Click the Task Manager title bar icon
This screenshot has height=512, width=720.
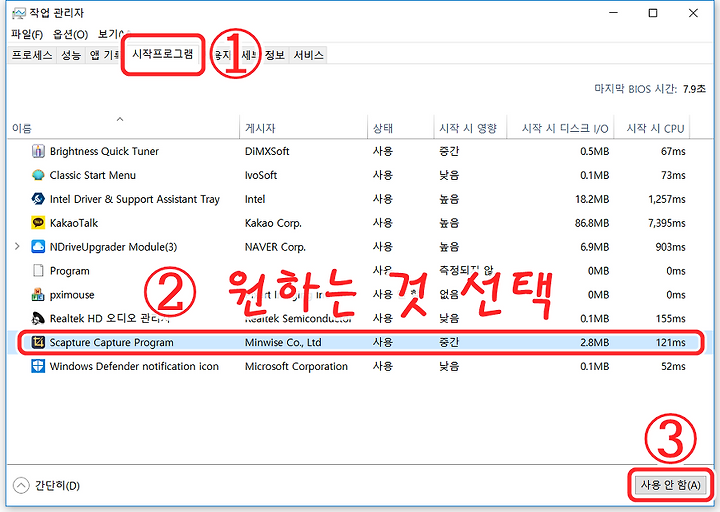point(18,13)
